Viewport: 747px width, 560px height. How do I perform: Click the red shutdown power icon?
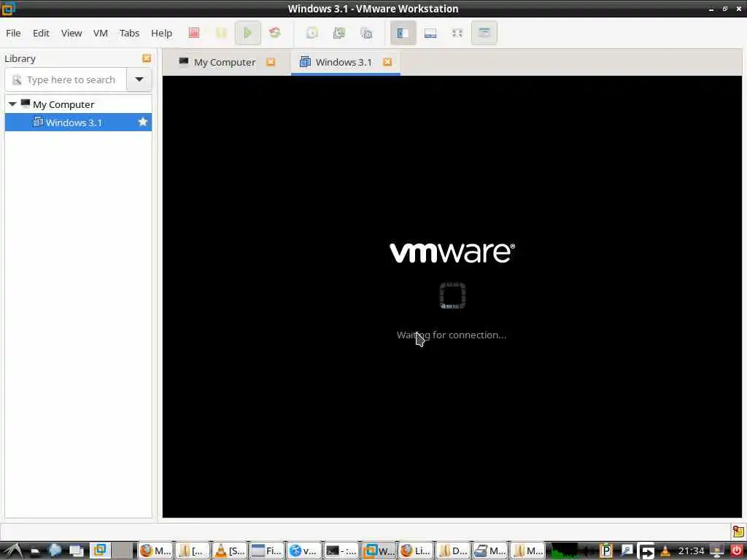[737, 551]
